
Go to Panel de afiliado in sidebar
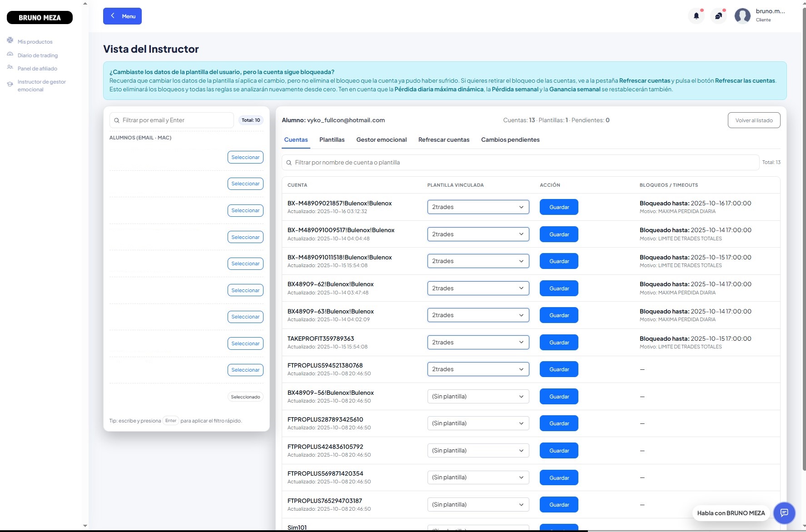point(37,69)
